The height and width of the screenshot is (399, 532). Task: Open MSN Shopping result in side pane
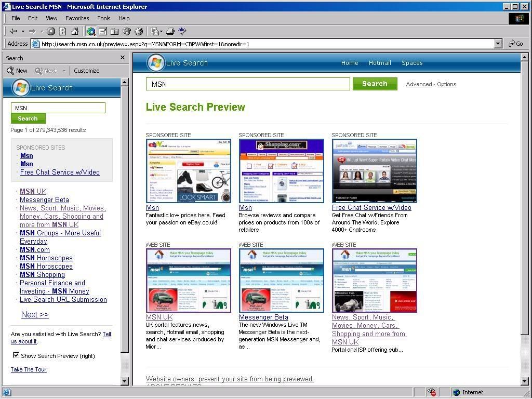42,274
